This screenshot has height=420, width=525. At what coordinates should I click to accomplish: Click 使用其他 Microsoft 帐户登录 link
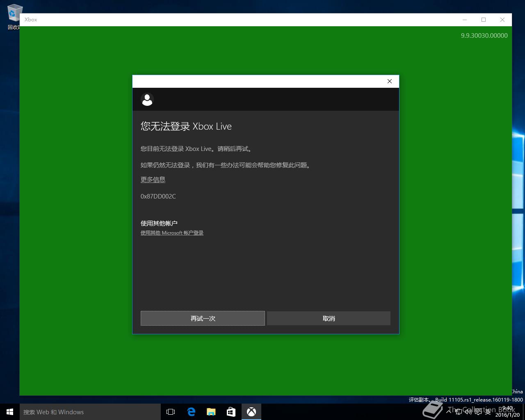click(172, 233)
